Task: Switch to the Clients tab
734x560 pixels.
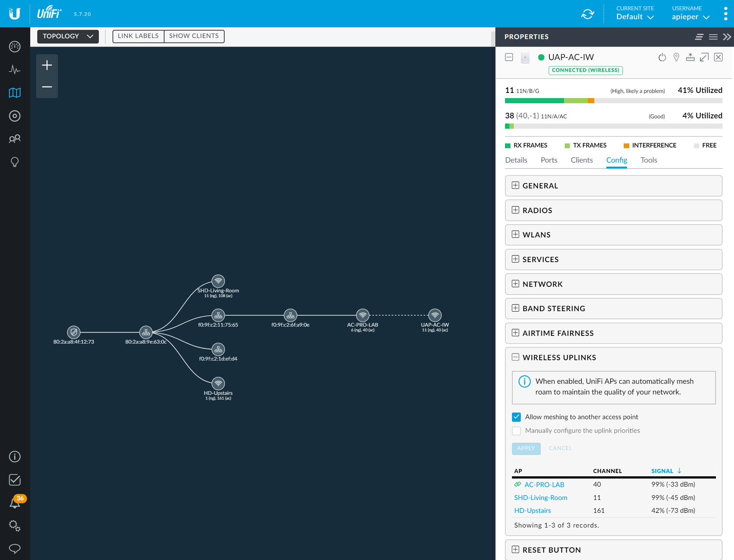Action: (x=581, y=160)
